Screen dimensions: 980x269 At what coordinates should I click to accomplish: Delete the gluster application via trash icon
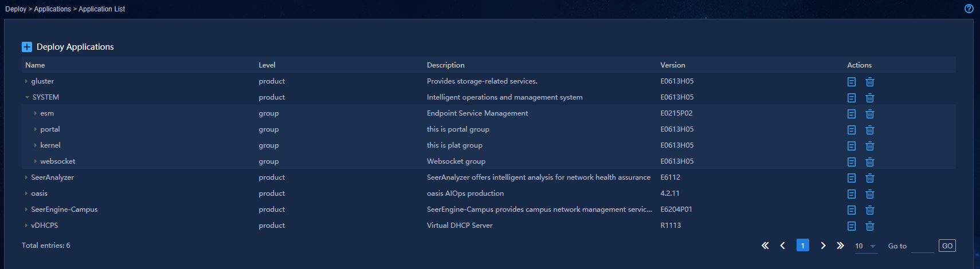click(x=869, y=82)
